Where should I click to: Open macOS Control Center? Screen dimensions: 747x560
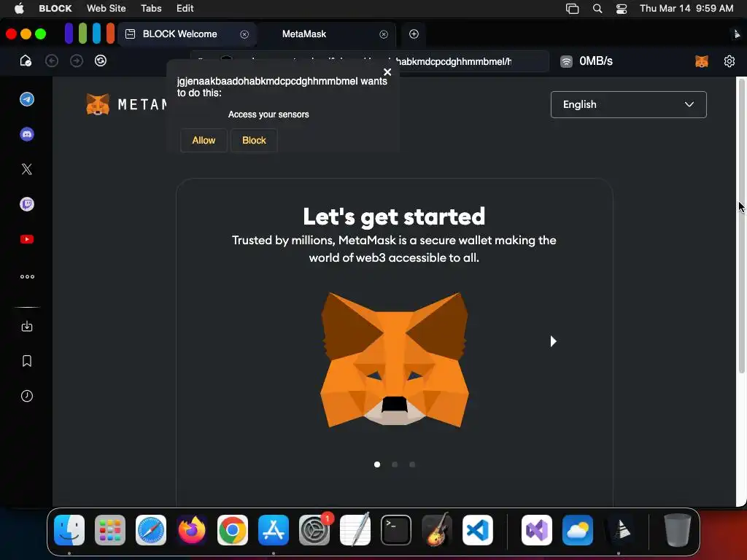tap(622, 9)
